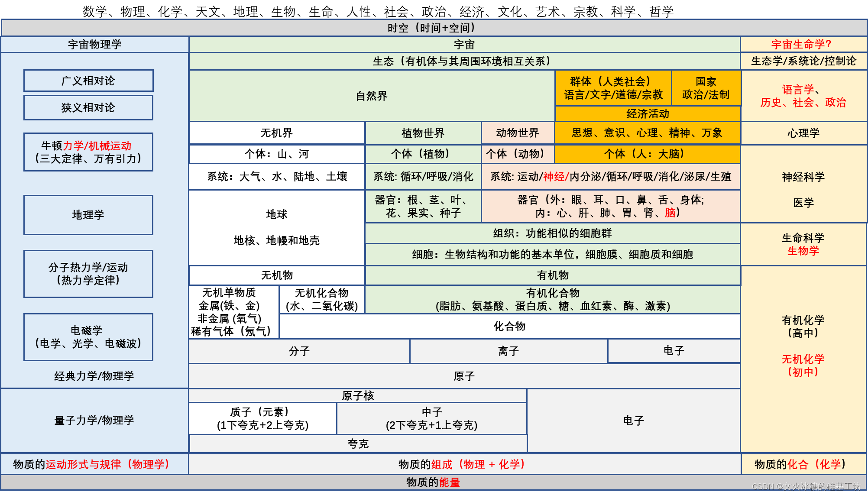The width and height of the screenshot is (868, 495).
Task: Click the 经典力学/物理学 label
Action: [94, 376]
